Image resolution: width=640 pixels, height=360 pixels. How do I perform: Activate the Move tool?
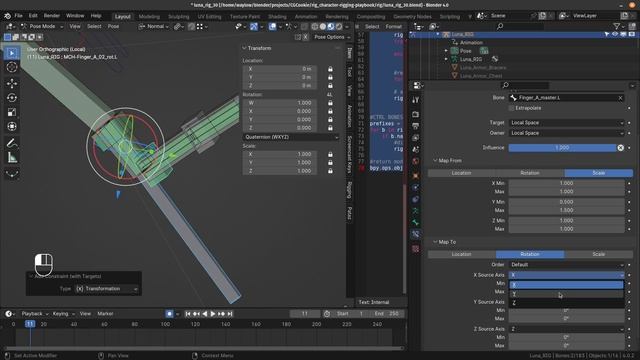pos(12,83)
